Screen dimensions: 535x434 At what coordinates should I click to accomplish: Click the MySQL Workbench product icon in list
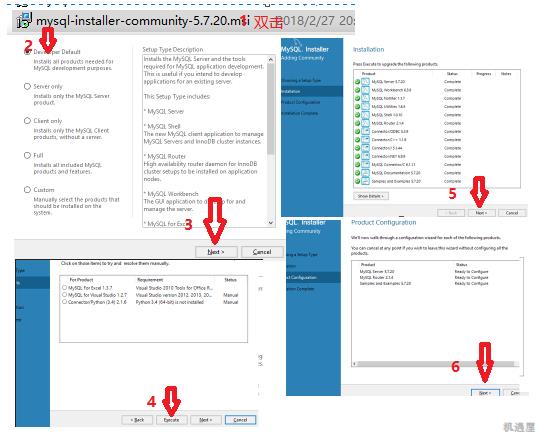click(x=365, y=90)
